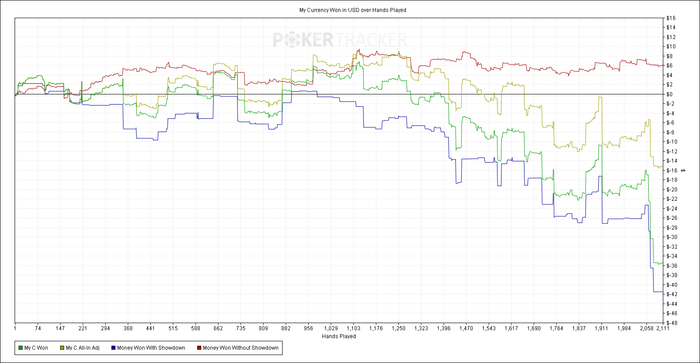Click the yellow My C All-In Adj legend swatch

[62, 348]
